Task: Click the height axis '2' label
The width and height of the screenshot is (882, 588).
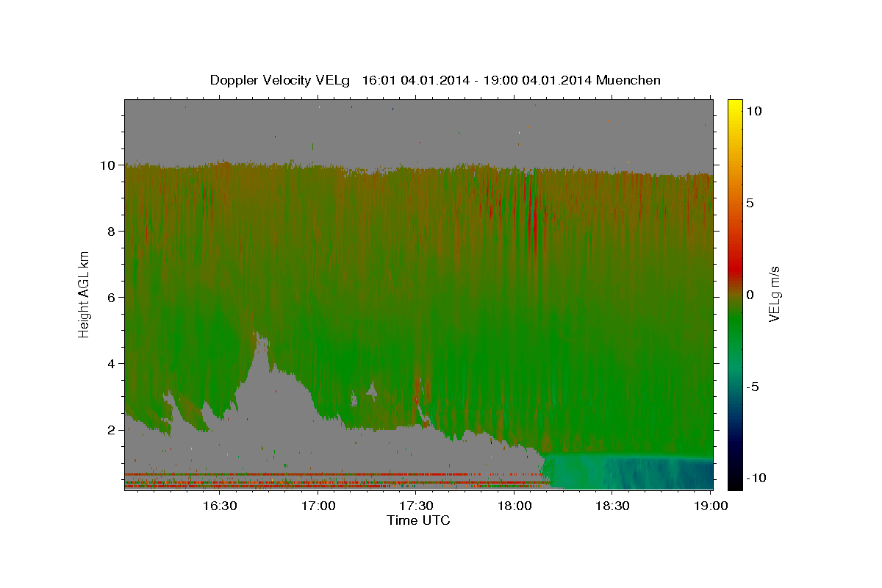Action: click(112, 429)
